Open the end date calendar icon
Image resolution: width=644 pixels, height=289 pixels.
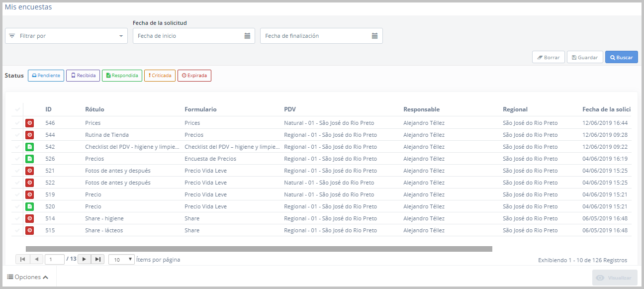[375, 36]
